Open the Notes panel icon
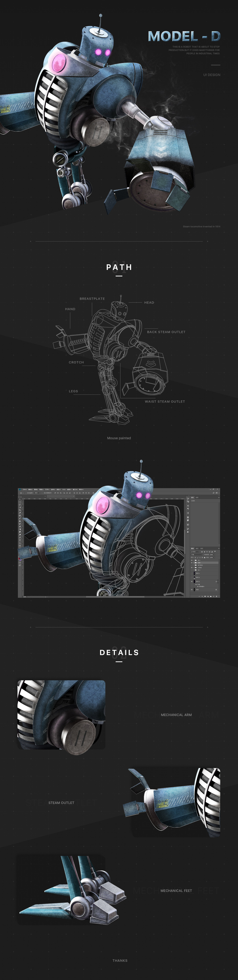This screenshot has width=238, height=980. click(188, 520)
